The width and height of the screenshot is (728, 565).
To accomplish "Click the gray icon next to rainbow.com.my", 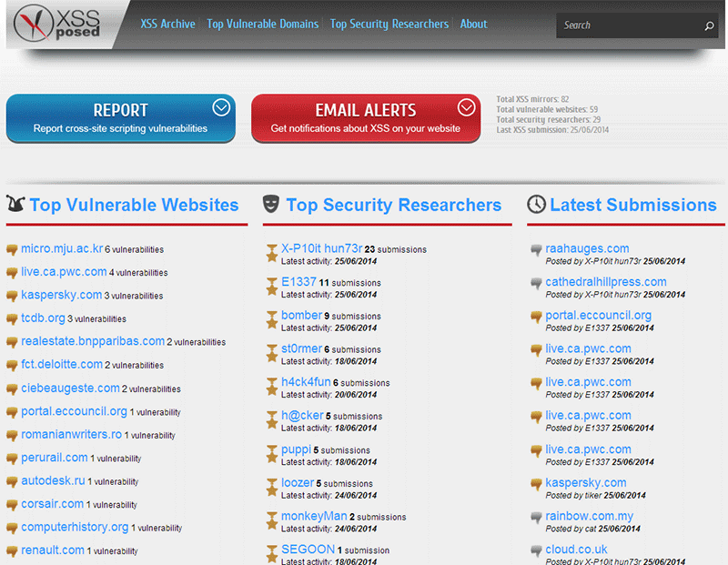I will 536,518.
